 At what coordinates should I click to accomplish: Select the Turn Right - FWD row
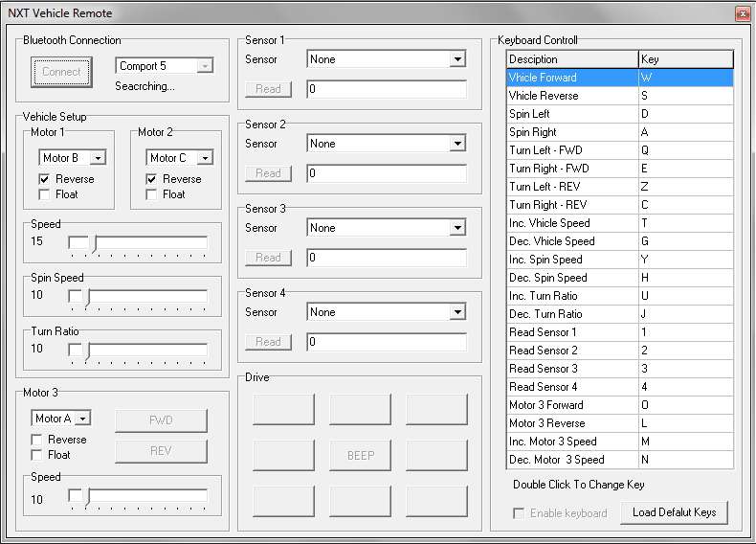coord(620,169)
